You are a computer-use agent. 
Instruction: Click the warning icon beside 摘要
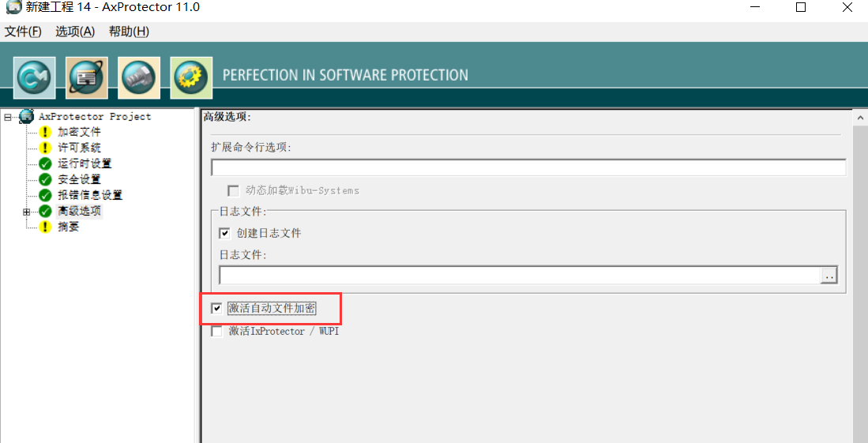pos(45,227)
